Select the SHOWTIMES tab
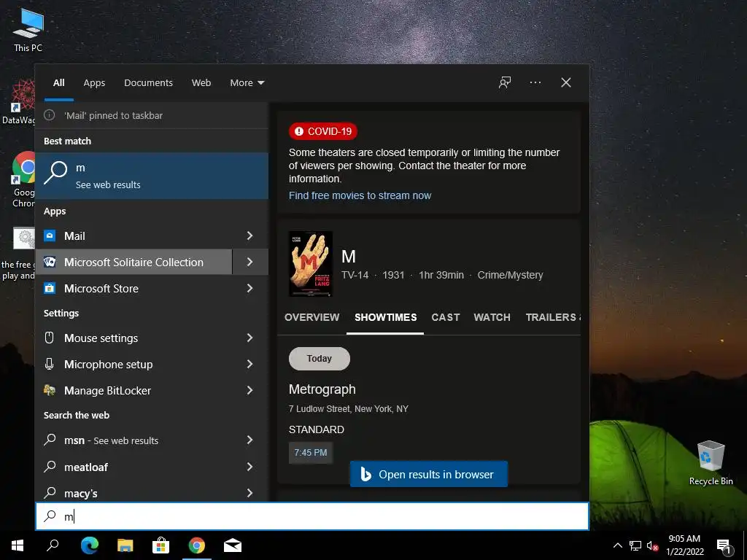 [385, 317]
